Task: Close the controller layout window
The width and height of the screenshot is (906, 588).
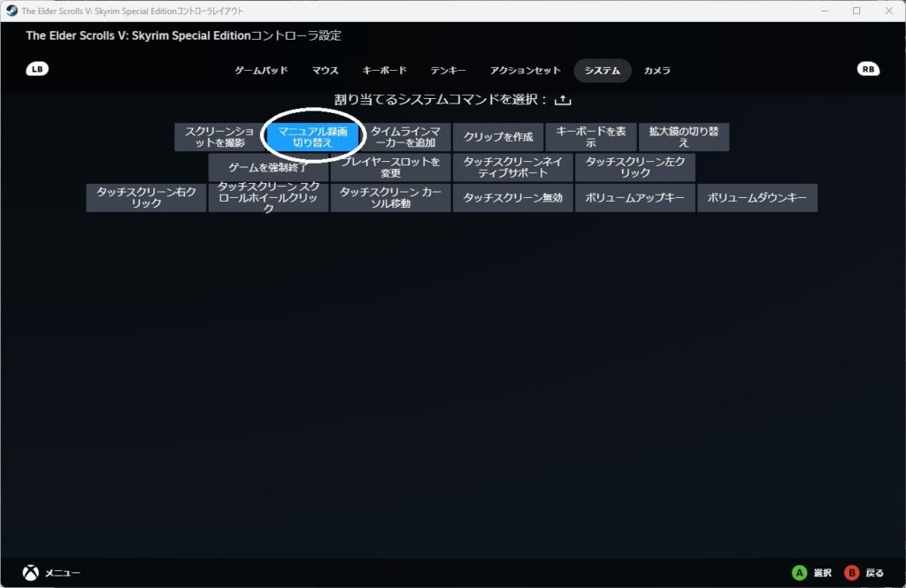Action: 888,11
